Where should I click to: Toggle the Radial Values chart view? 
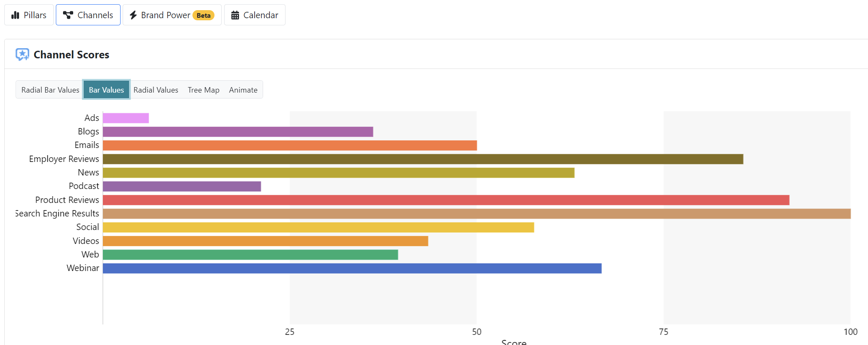156,90
